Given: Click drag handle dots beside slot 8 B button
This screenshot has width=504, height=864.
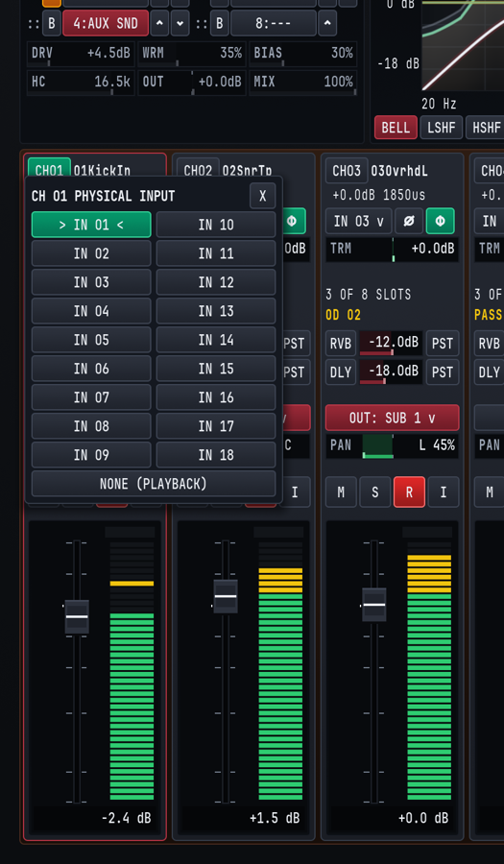Looking at the screenshot, I should (x=201, y=23).
